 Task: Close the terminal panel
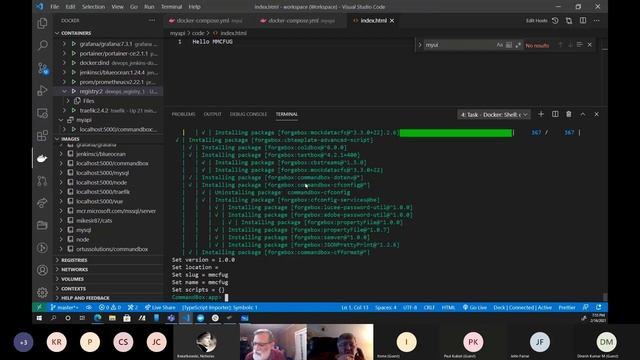(x=597, y=114)
